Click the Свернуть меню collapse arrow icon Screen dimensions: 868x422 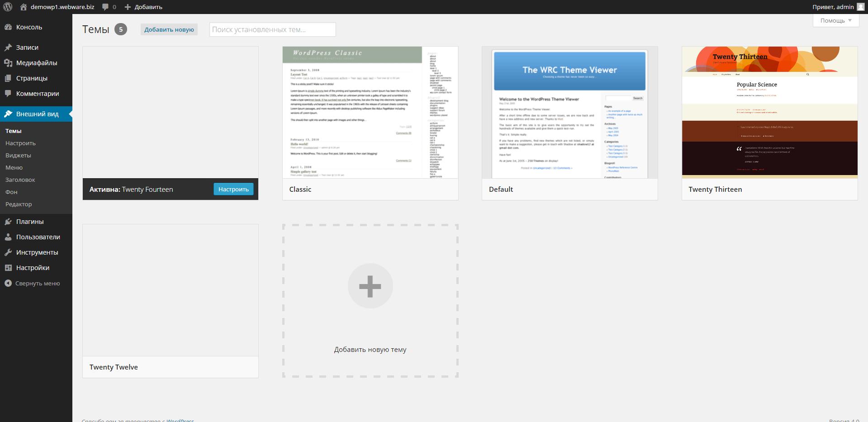[8, 283]
